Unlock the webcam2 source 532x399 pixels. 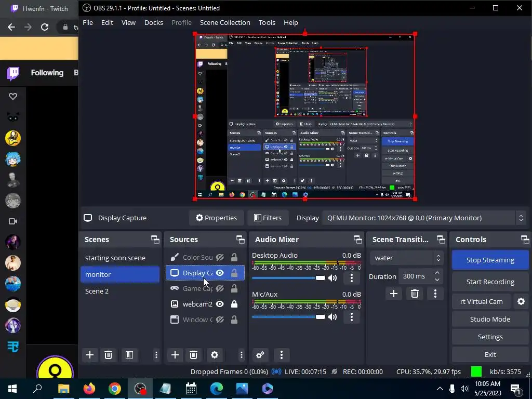234,304
